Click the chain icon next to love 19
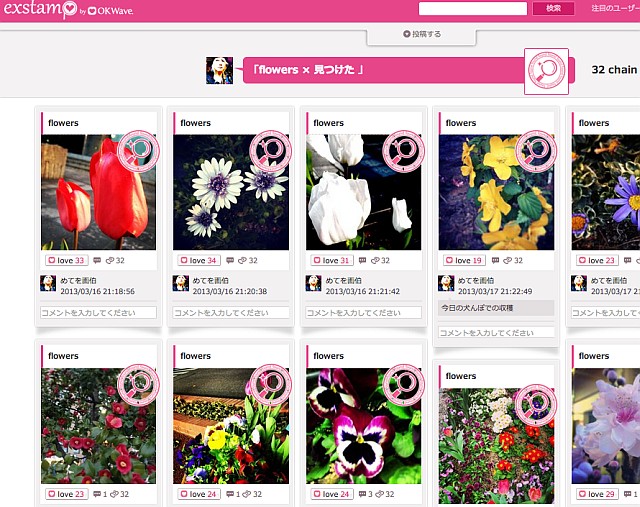640x507 pixels. point(508,260)
